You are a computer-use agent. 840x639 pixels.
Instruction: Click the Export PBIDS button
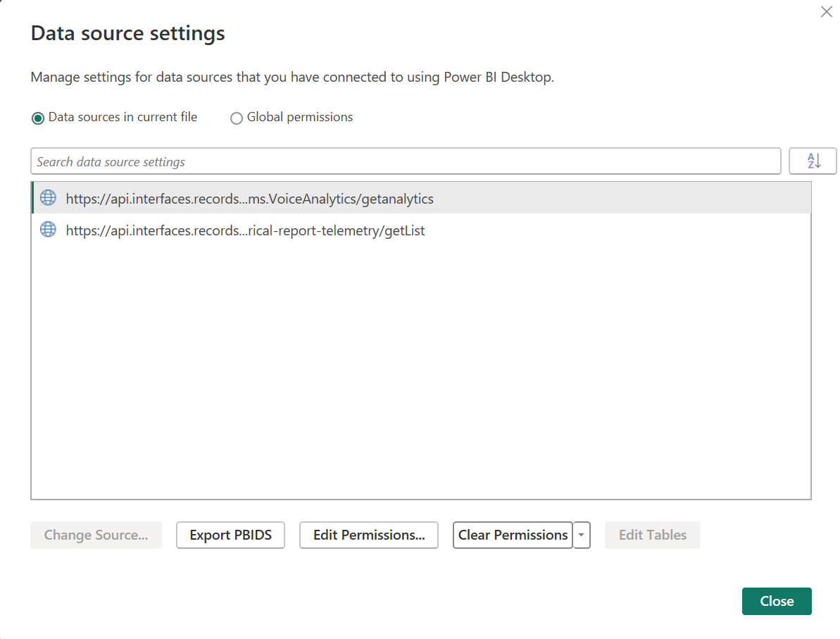(x=230, y=535)
